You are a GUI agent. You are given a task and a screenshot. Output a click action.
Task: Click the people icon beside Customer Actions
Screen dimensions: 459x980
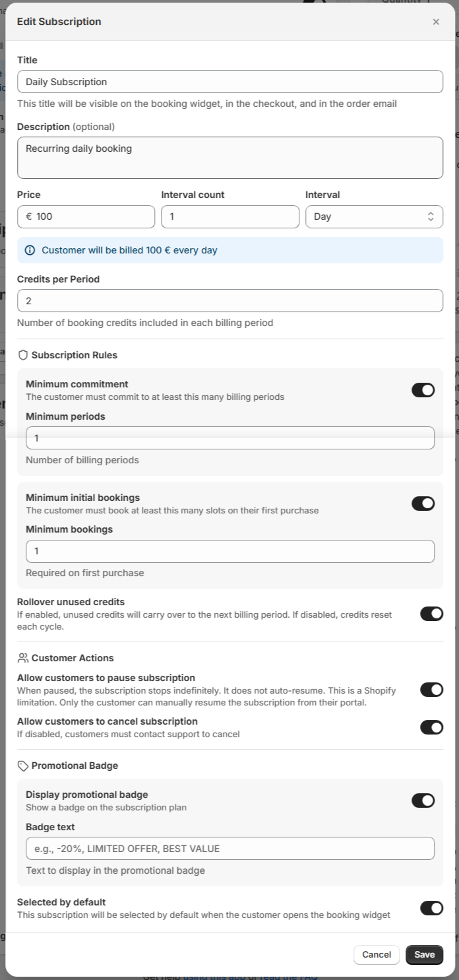[x=23, y=658]
